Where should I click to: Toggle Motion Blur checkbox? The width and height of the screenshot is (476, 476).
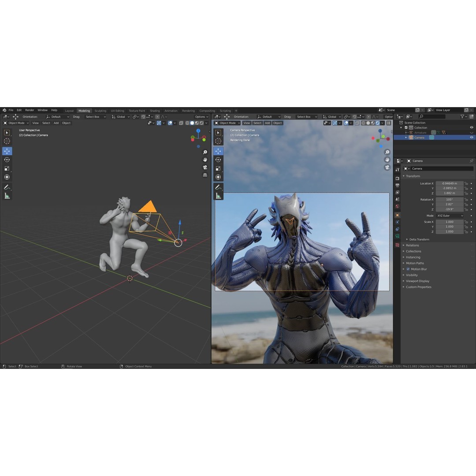click(408, 269)
